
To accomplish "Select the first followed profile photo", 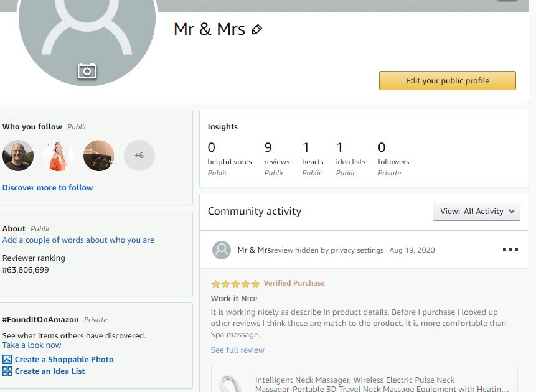I will point(18,156).
